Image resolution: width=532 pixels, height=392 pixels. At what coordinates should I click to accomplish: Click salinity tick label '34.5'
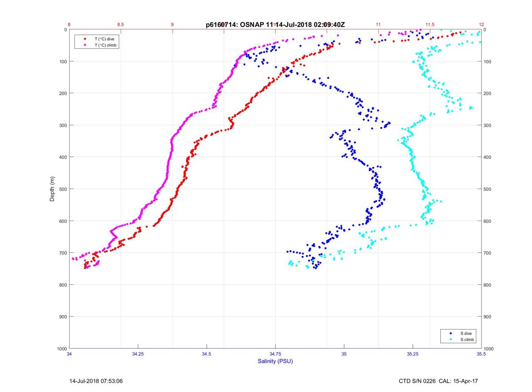[x=207, y=354]
